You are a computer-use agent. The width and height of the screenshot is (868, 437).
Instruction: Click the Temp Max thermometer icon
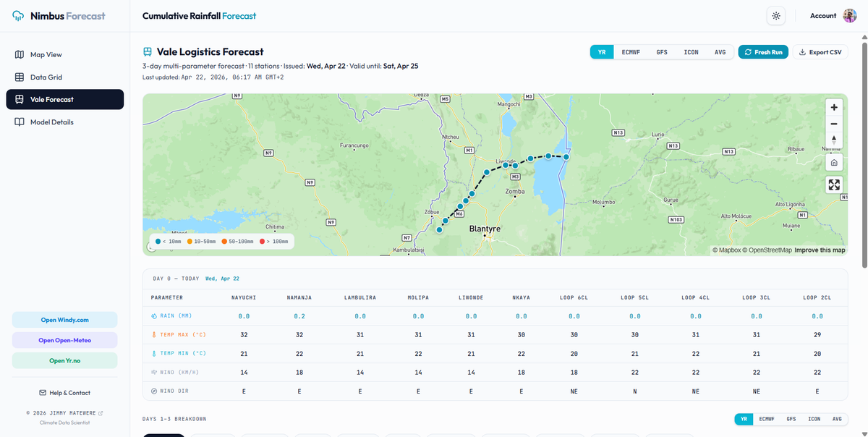pos(154,334)
